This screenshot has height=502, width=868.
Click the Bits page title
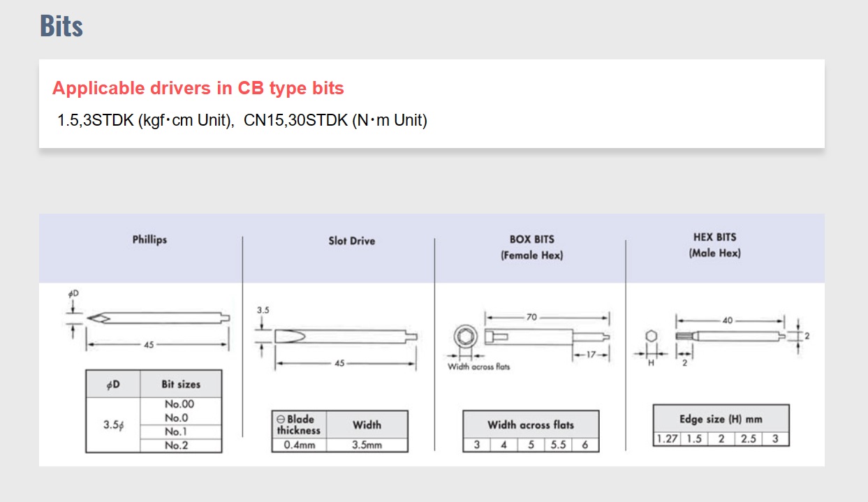(x=61, y=26)
